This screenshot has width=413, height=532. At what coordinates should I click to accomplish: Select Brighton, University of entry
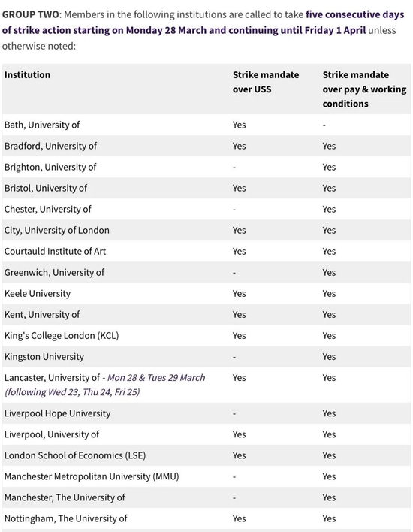[x=50, y=167]
